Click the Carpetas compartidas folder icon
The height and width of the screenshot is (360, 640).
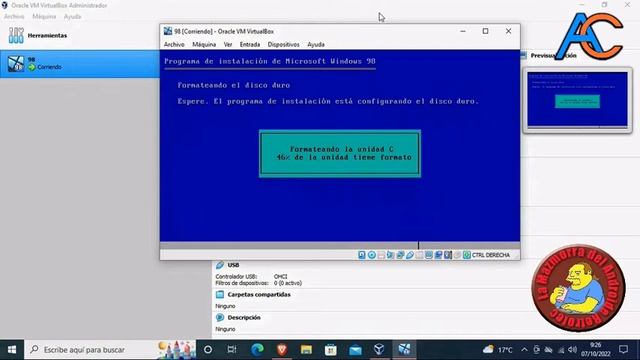tap(220, 294)
